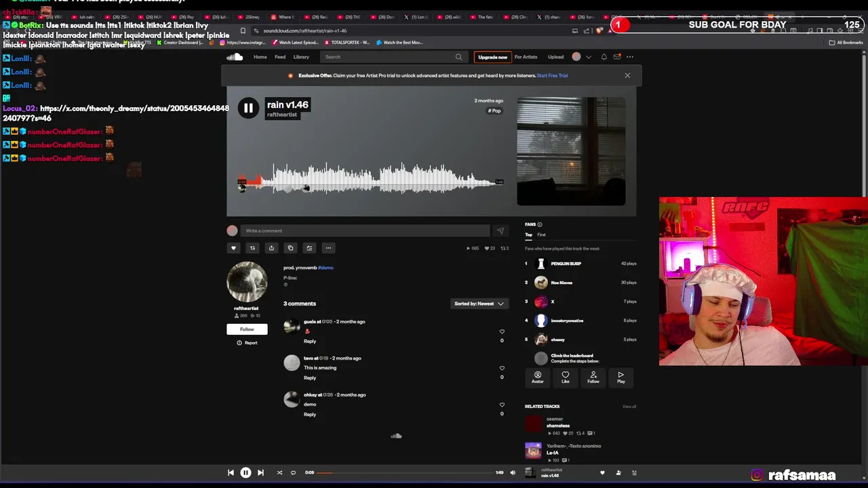Click the share icon below comment box

pyautogui.click(x=271, y=248)
